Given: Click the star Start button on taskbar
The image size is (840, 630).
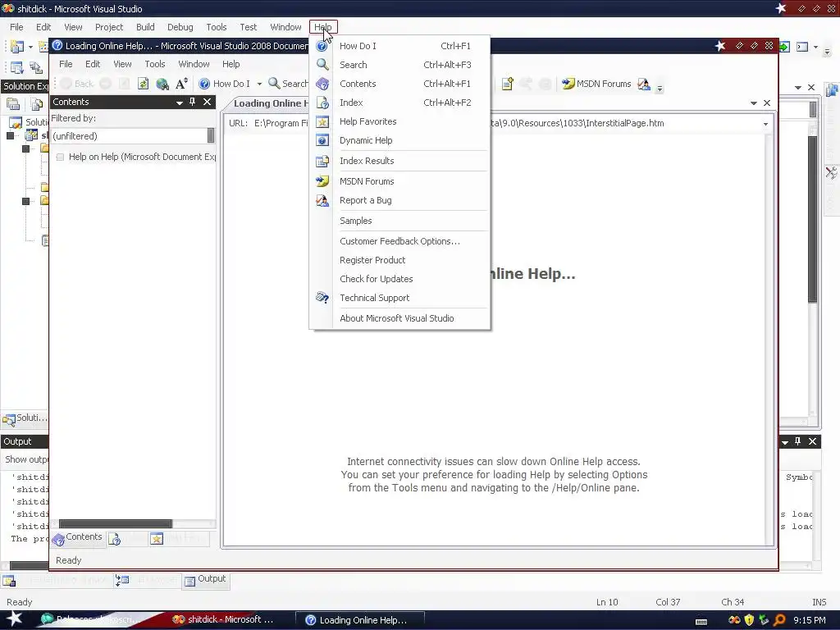Looking at the screenshot, I should (15, 619).
